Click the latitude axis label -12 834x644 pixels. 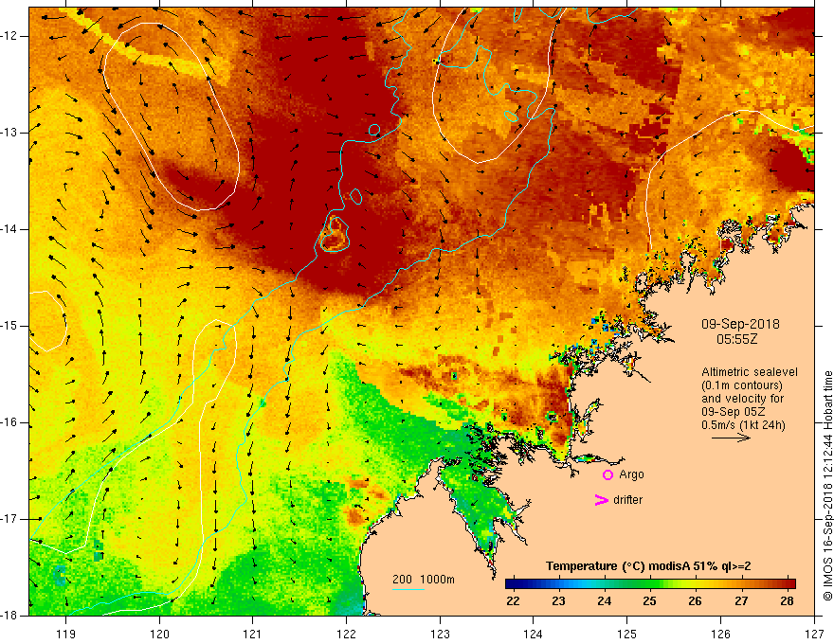(x=10, y=36)
